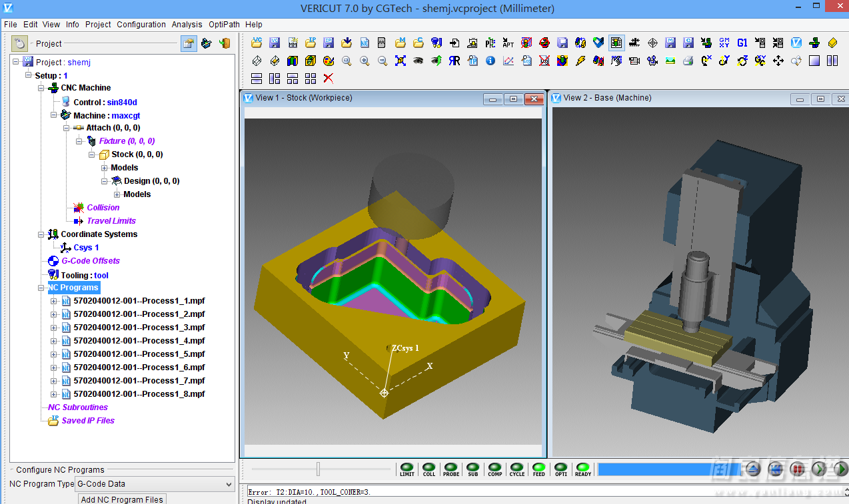Toggle the COLL collision status light
The height and width of the screenshot is (504, 849).
pyautogui.click(x=429, y=469)
